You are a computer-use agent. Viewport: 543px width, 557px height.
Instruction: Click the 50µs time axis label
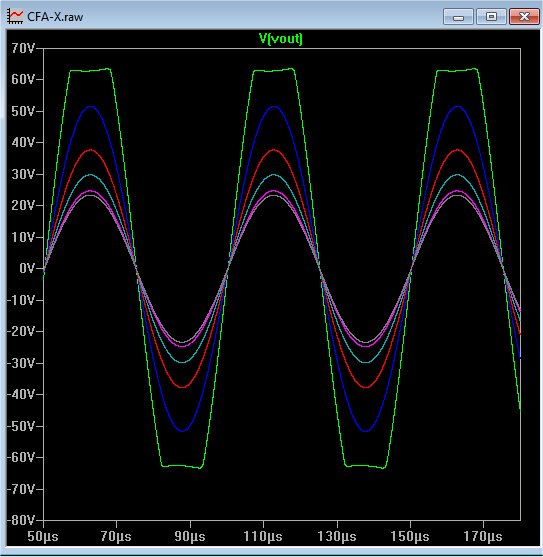click(x=43, y=536)
